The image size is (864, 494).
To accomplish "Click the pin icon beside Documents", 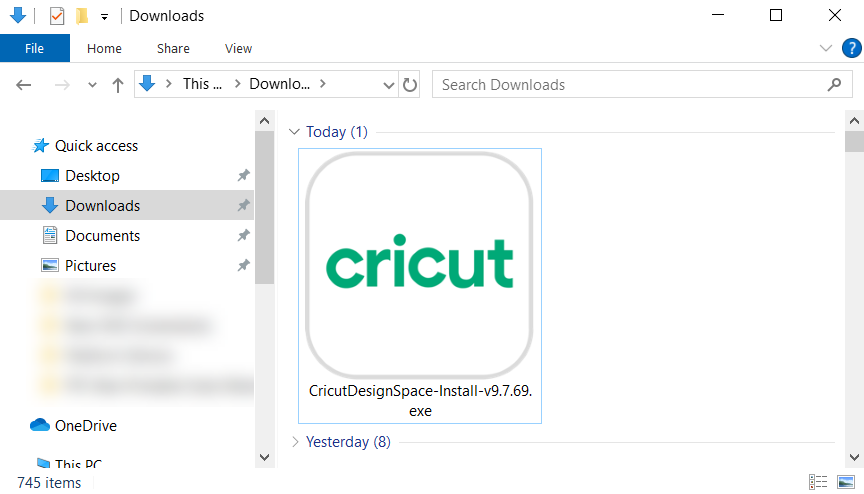I will pyautogui.click(x=243, y=236).
